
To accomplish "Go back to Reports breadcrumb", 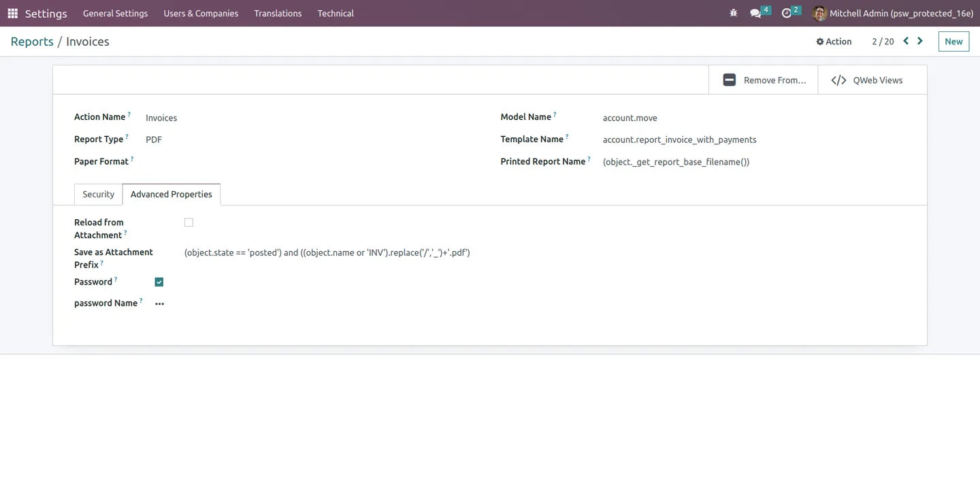I will click(x=32, y=42).
